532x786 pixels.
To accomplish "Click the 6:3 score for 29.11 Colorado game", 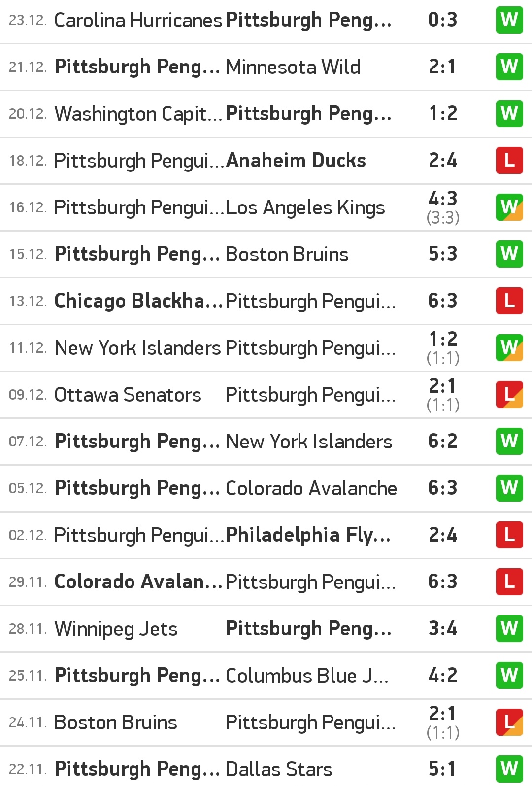I will point(442,582).
